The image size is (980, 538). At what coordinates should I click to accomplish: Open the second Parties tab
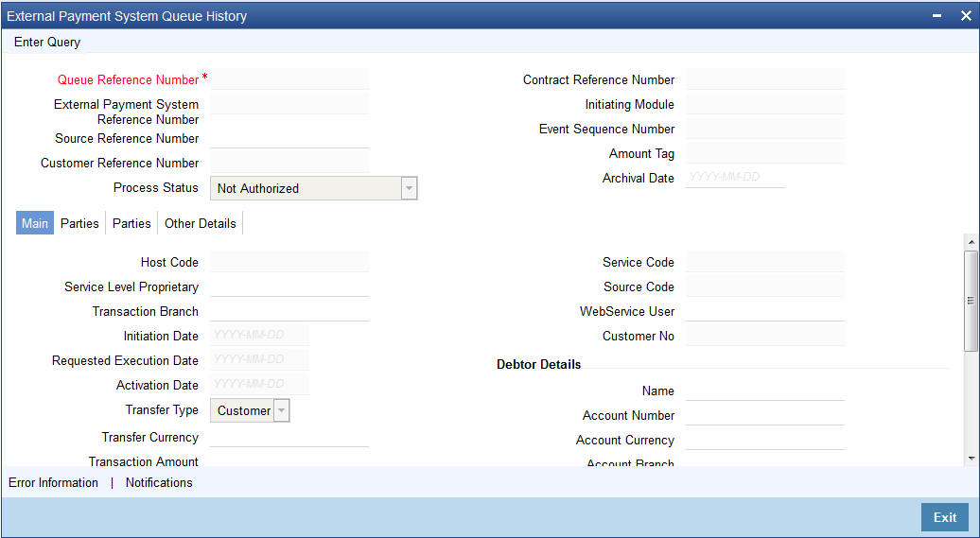pos(131,223)
